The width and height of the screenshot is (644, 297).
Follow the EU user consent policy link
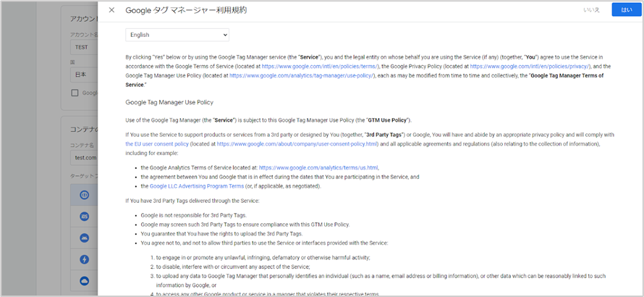point(157,144)
